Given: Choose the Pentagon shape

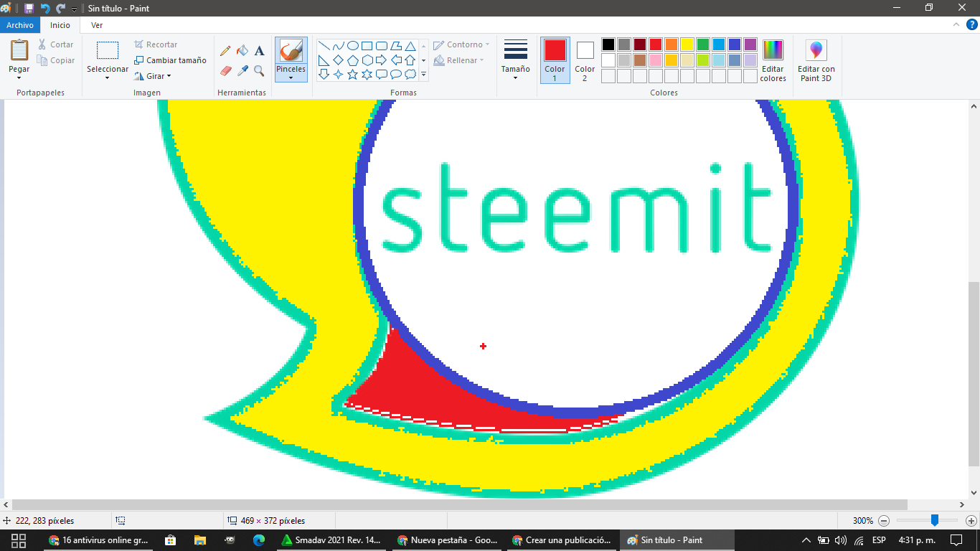Looking at the screenshot, I should point(353,60).
